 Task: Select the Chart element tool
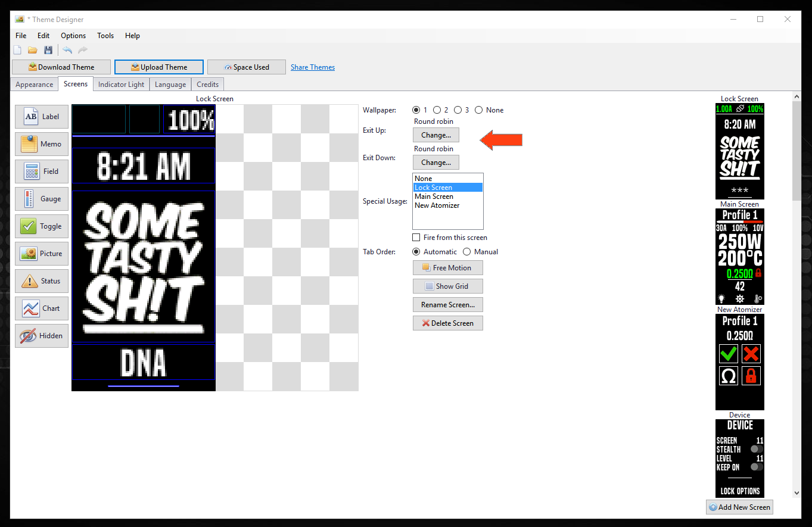click(42, 308)
